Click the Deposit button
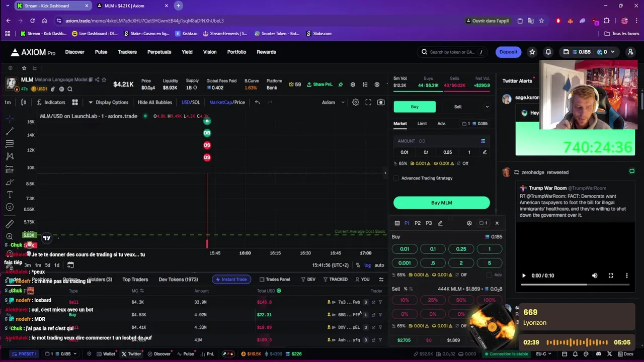This screenshot has height=362, width=644. tap(508, 52)
